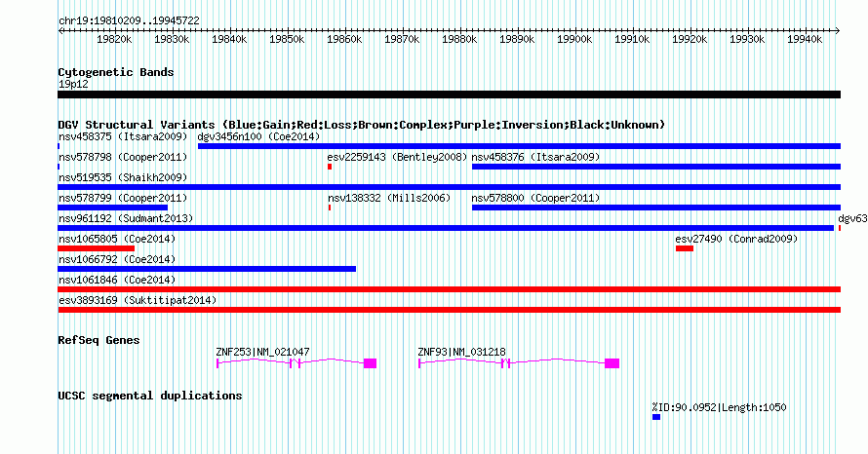Open variant nsv519535 (Shaikh2009) label
The height and width of the screenshot is (454, 868).
(123, 177)
